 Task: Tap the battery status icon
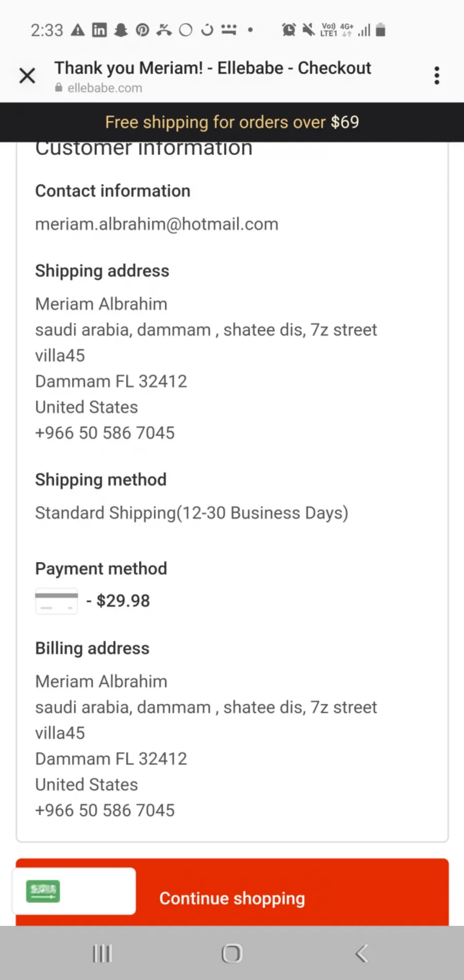[380, 30]
